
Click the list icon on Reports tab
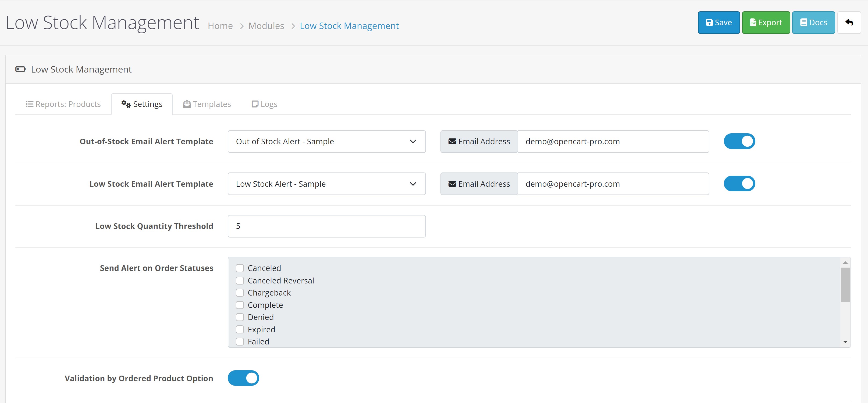[29, 104]
